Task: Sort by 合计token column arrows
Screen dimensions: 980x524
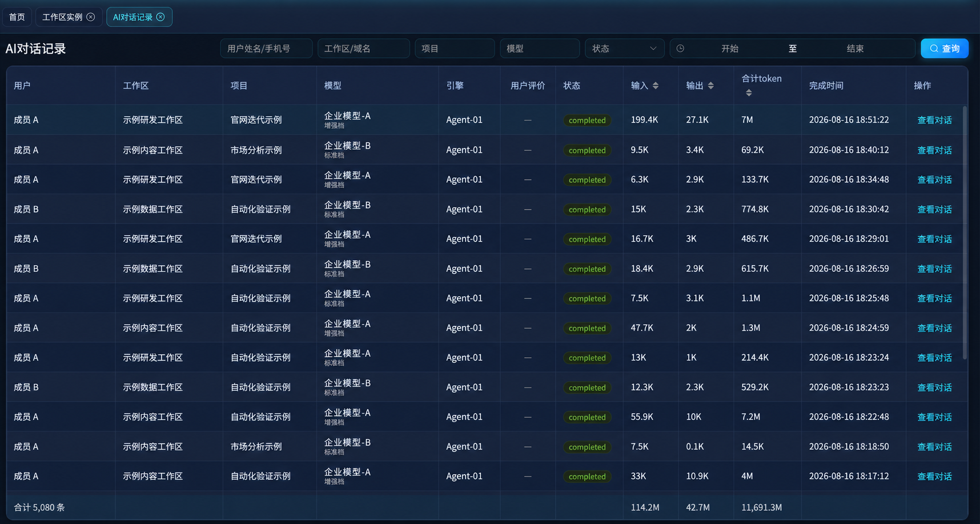Action: [x=749, y=93]
